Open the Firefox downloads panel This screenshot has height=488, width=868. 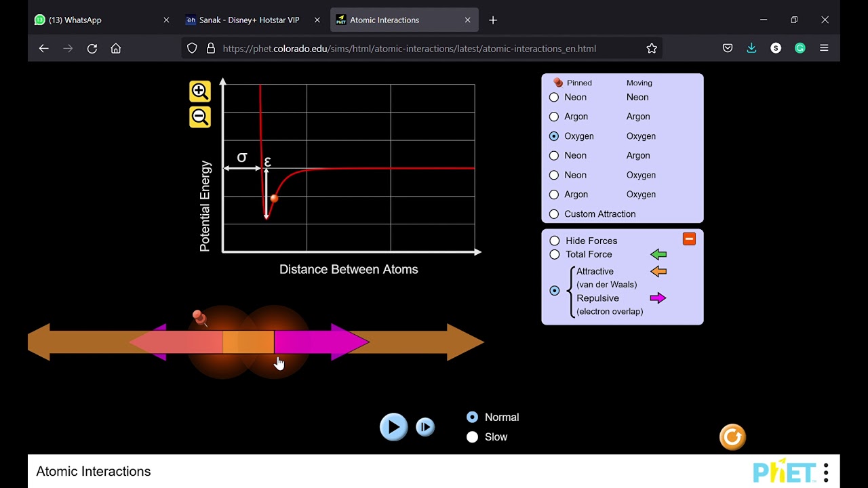coord(751,49)
